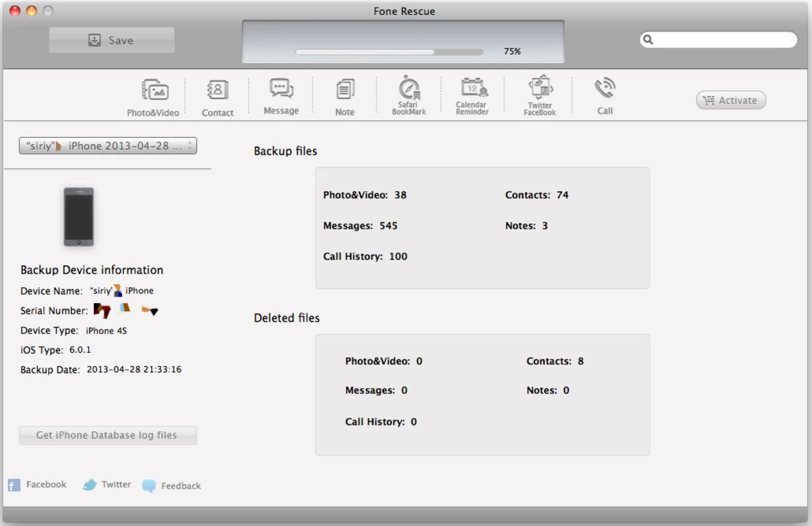Open the Photo&Video category
The image size is (812, 526).
tap(153, 97)
